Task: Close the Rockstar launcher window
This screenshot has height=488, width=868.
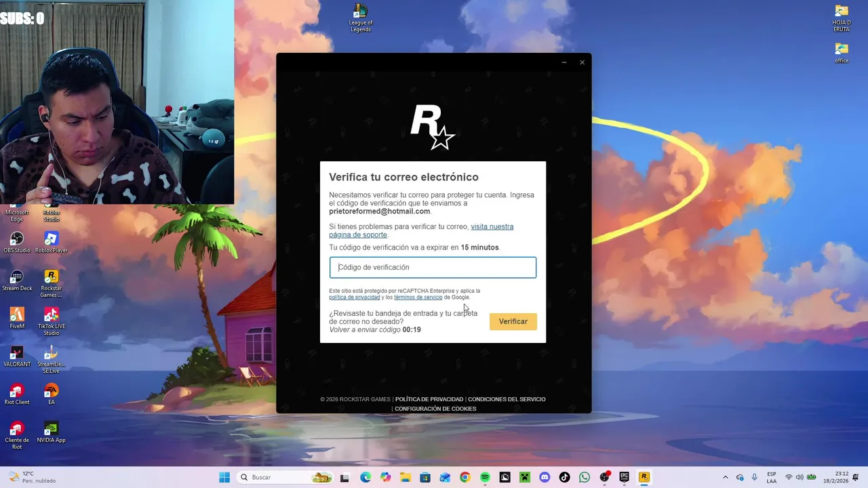Action: pos(582,62)
